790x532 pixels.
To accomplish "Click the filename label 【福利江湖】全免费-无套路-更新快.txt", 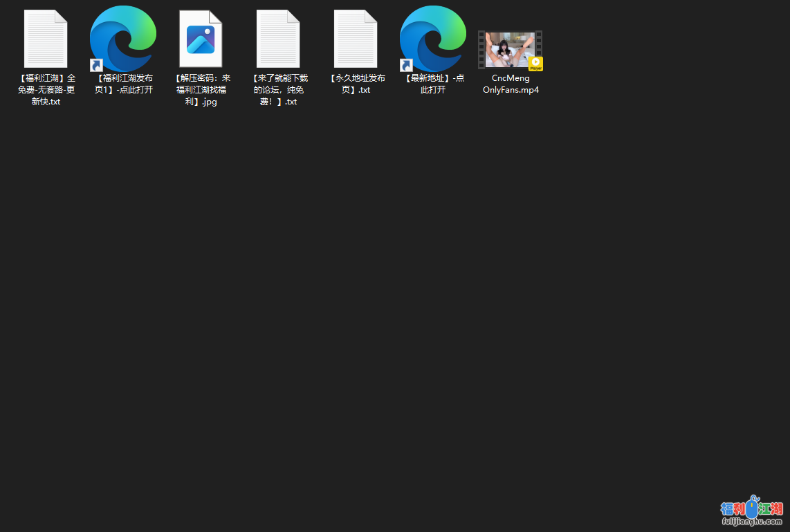I will (x=46, y=90).
